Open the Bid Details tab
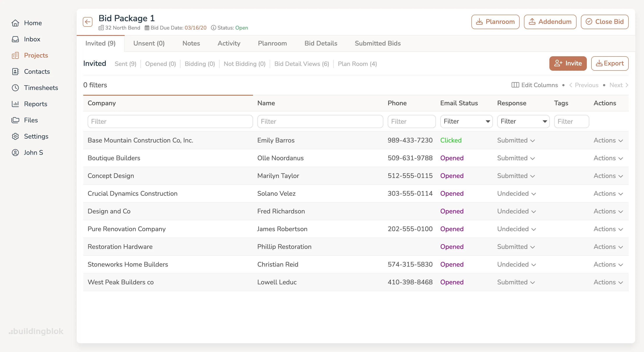The width and height of the screenshot is (644, 352). tap(321, 43)
